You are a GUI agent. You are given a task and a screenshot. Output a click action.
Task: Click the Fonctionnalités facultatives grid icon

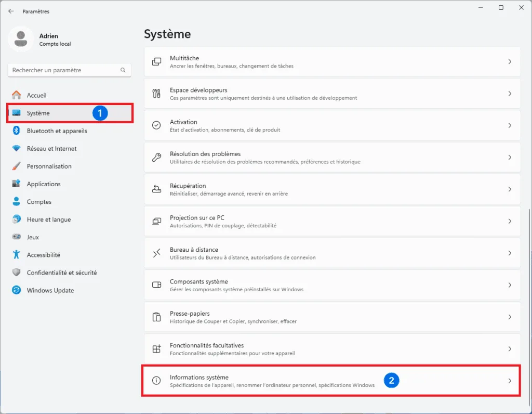pyautogui.click(x=156, y=349)
